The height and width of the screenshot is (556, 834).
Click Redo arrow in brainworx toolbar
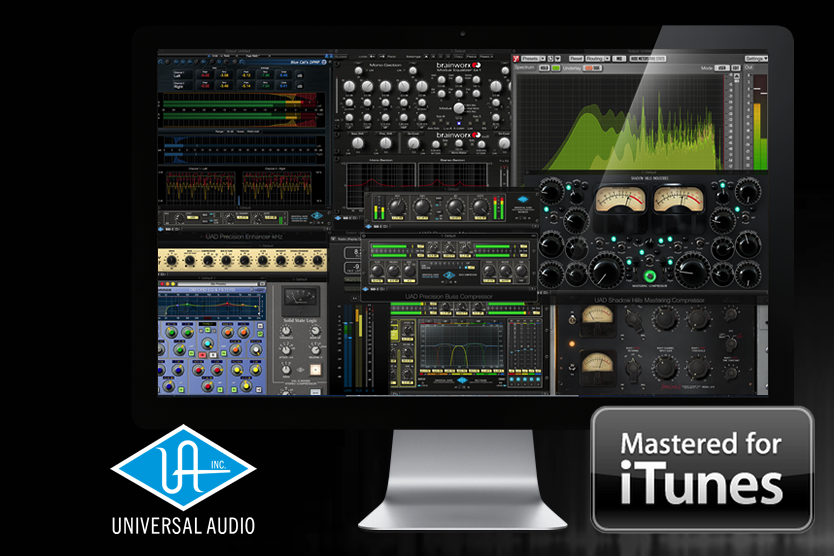click(x=381, y=56)
